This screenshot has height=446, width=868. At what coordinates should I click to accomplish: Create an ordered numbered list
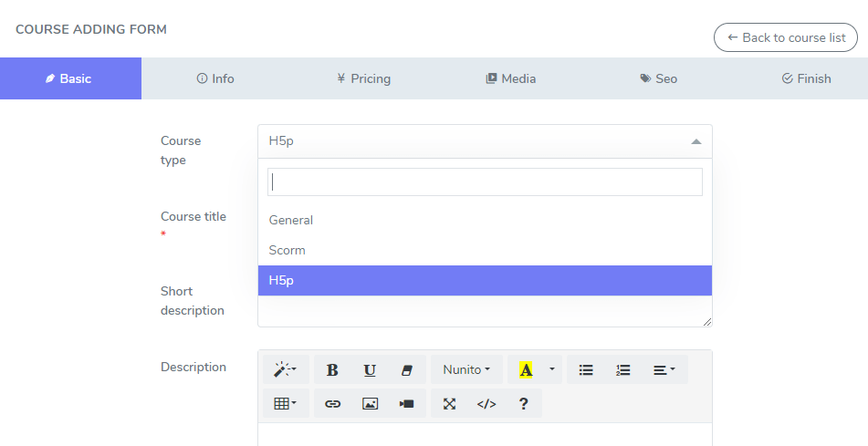pos(623,369)
